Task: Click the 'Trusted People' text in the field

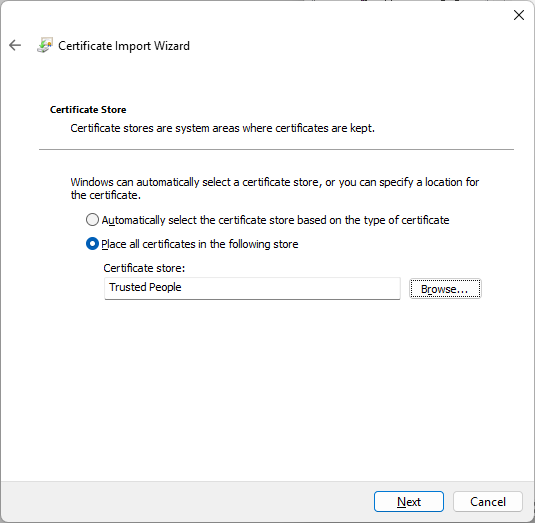Action: [145, 287]
